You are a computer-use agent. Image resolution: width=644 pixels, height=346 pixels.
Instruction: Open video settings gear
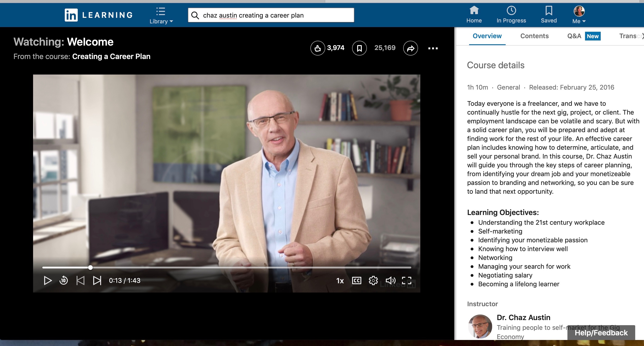click(373, 280)
